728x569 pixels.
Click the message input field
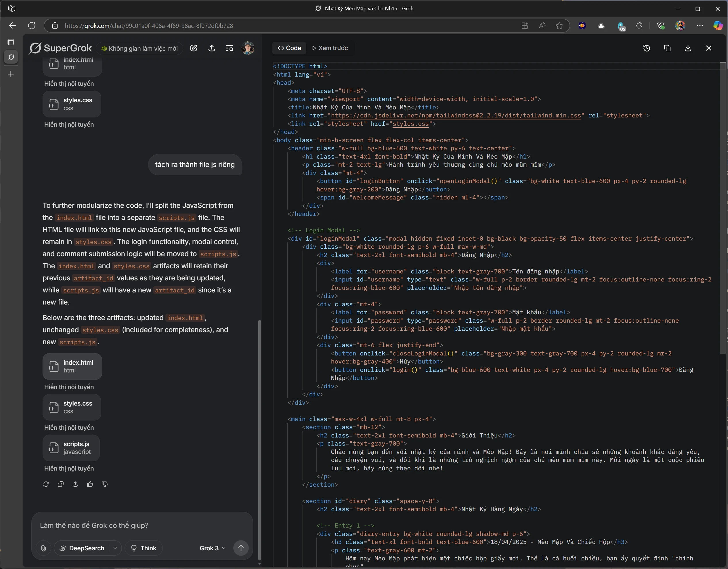coord(142,525)
